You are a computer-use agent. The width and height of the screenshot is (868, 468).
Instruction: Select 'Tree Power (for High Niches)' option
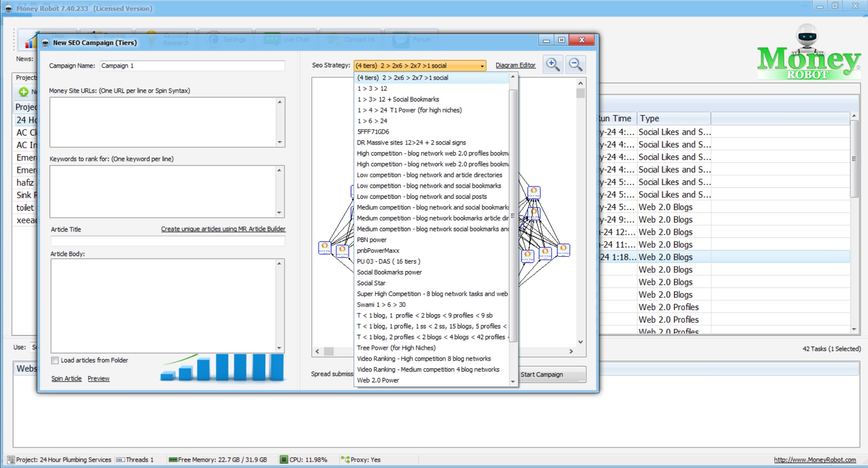(431, 348)
